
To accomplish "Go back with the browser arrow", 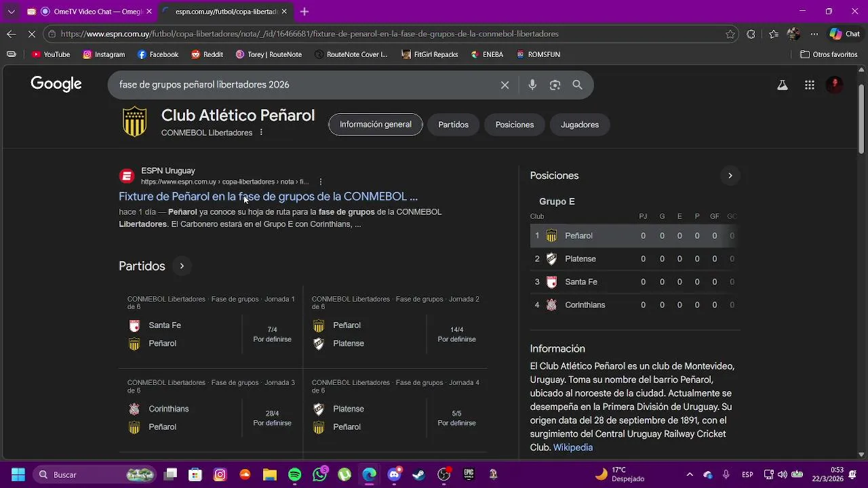I will point(12,34).
